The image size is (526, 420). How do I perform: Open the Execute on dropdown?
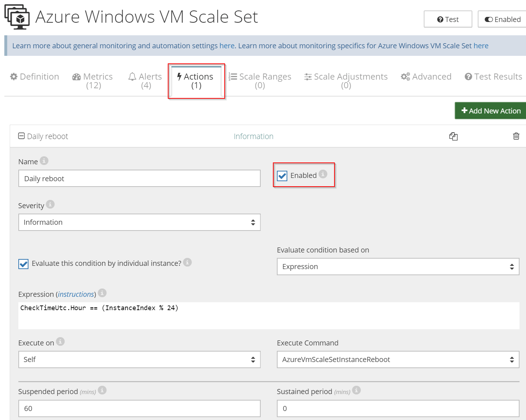tap(139, 359)
